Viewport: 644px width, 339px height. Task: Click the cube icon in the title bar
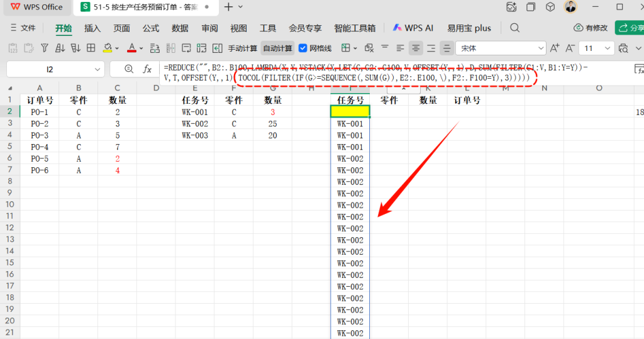pyautogui.click(x=550, y=7)
